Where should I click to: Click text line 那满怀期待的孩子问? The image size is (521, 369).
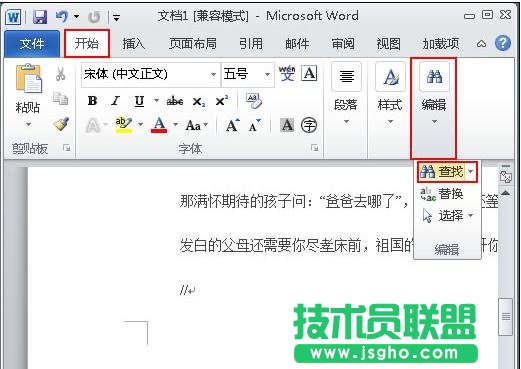click(x=243, y=201)
